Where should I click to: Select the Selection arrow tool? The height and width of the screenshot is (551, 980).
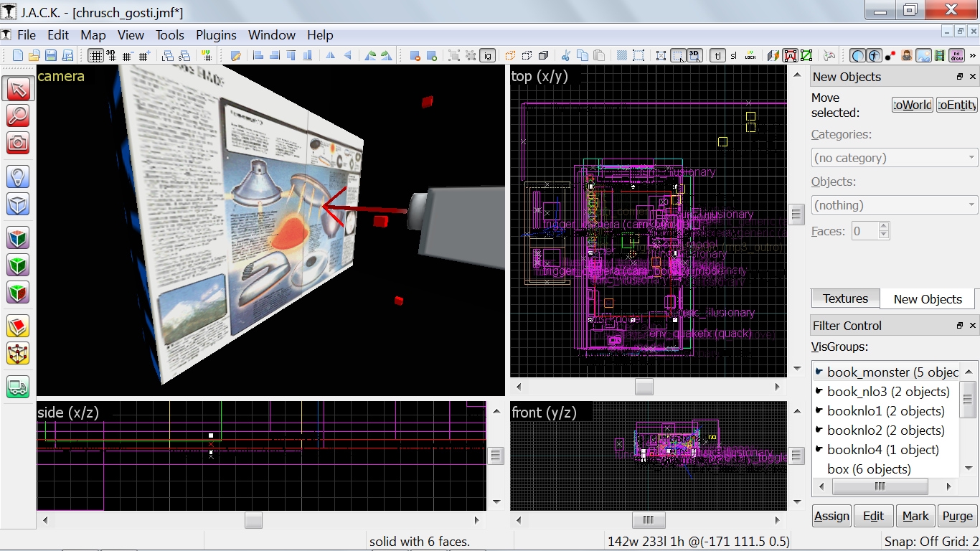coord(18,89)
